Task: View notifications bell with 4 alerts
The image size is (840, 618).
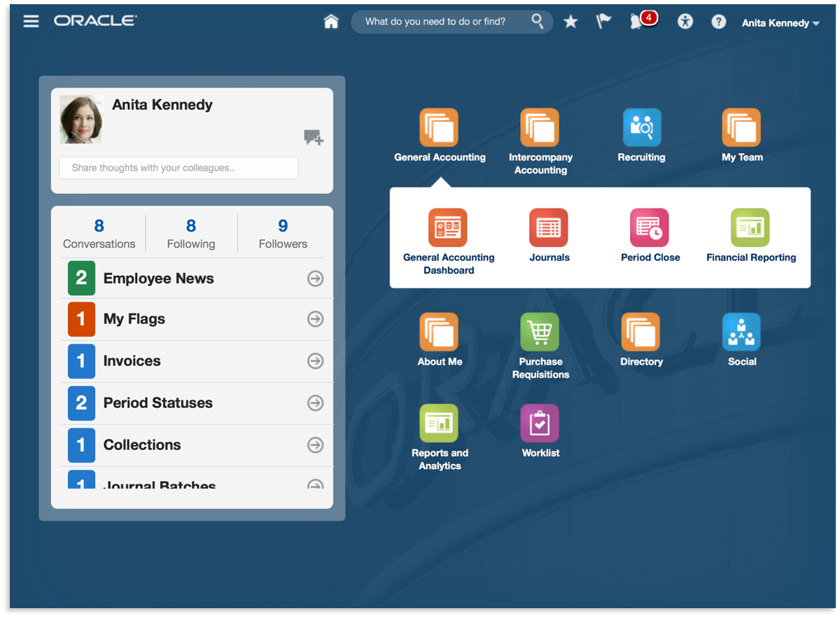Action: pyautogui.click(x=637, y=22)
